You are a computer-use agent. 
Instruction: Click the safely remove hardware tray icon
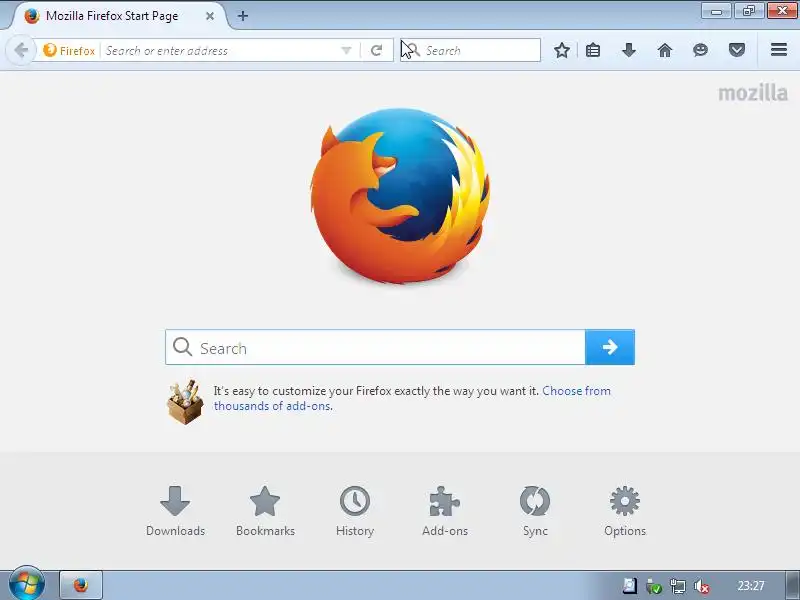coord(654,586)
